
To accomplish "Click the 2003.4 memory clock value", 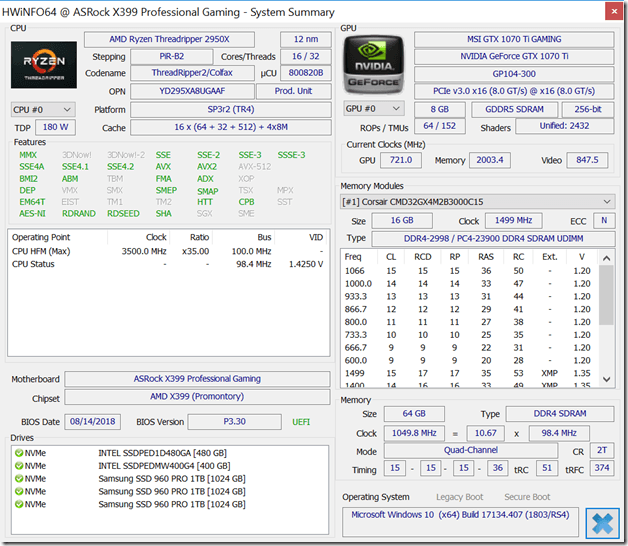I will coord(490,160).
